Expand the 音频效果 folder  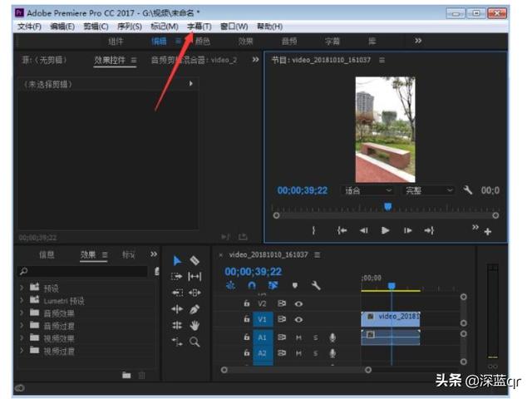click(x=22, y=313)
